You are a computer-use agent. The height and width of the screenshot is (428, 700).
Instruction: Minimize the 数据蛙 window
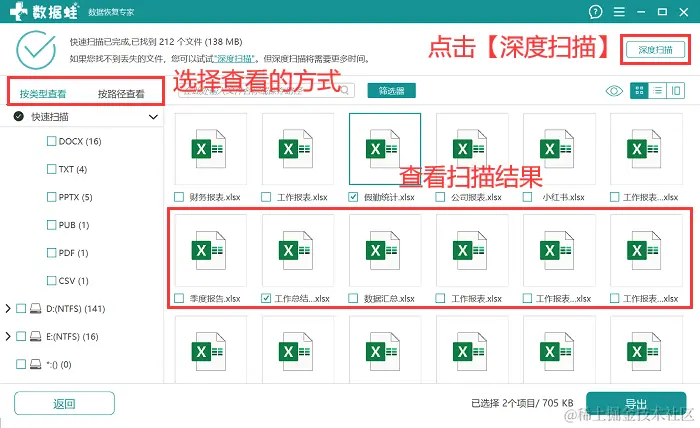pos(641,12)
